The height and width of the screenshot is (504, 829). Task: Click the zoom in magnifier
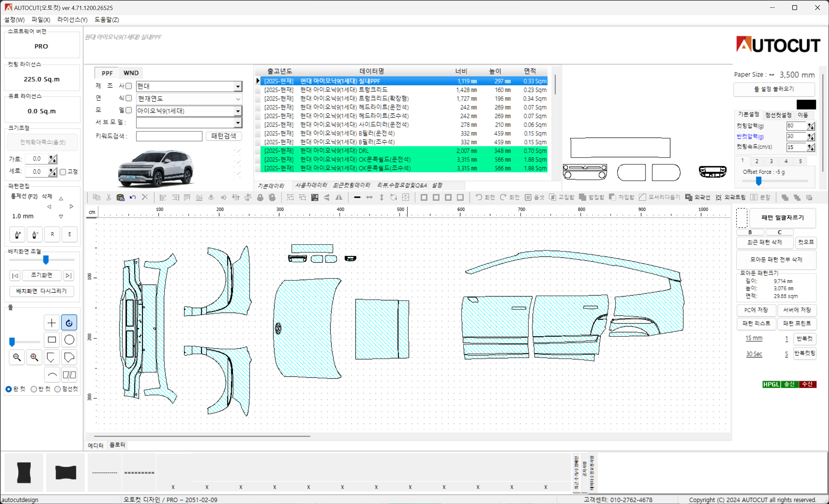[x=34, y=357]
